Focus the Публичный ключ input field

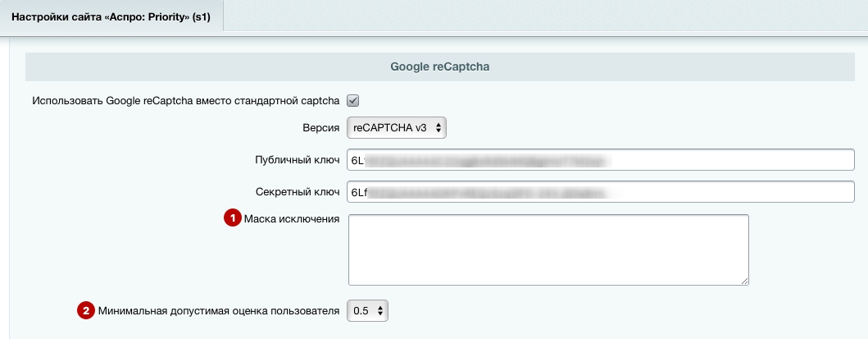coord(601,160)
